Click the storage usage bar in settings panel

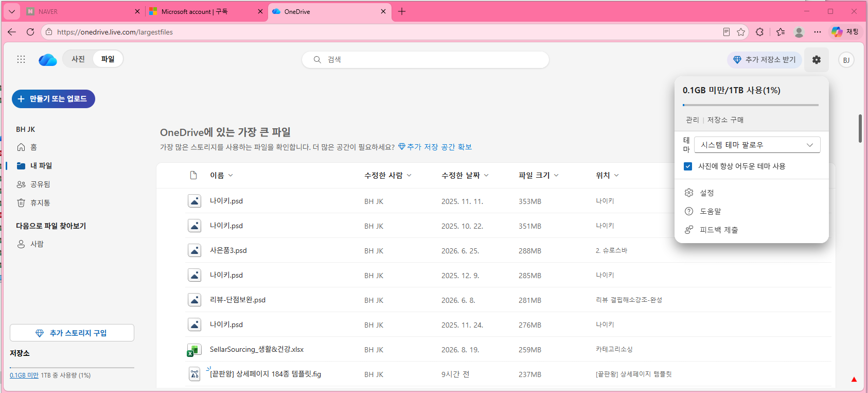click(751, 105)
